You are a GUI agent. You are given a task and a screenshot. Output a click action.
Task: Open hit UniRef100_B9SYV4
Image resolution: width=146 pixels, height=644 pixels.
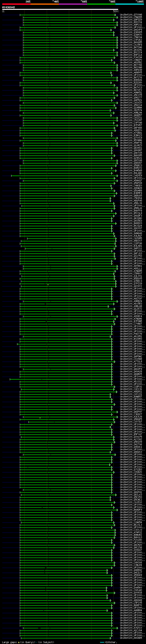(131, 22)
